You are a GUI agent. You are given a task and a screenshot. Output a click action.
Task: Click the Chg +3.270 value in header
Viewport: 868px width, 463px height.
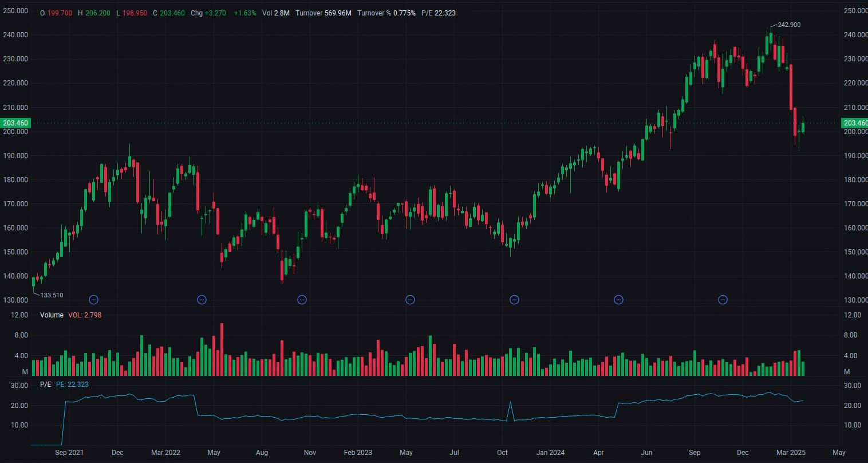pyautogui.click(x=216, y=13)
